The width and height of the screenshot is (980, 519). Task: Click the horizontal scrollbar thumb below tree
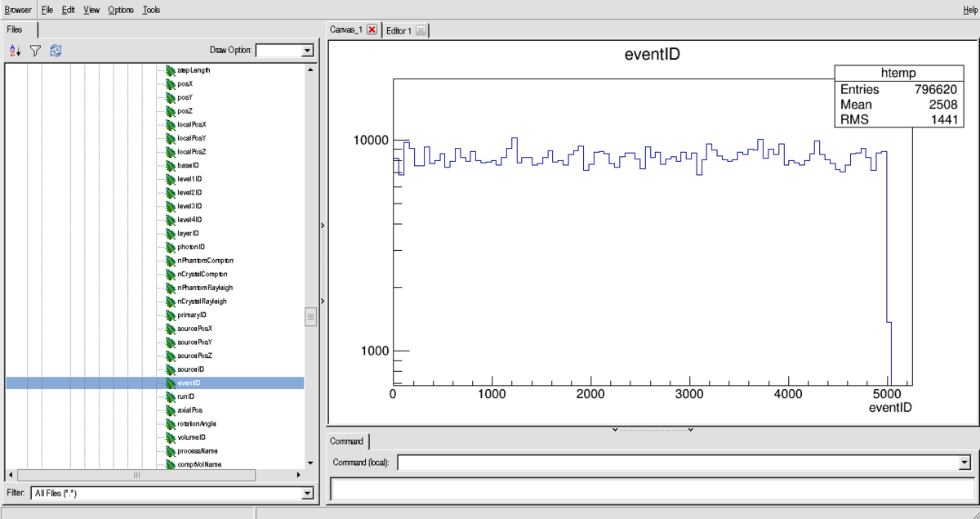tap(136, 475)
